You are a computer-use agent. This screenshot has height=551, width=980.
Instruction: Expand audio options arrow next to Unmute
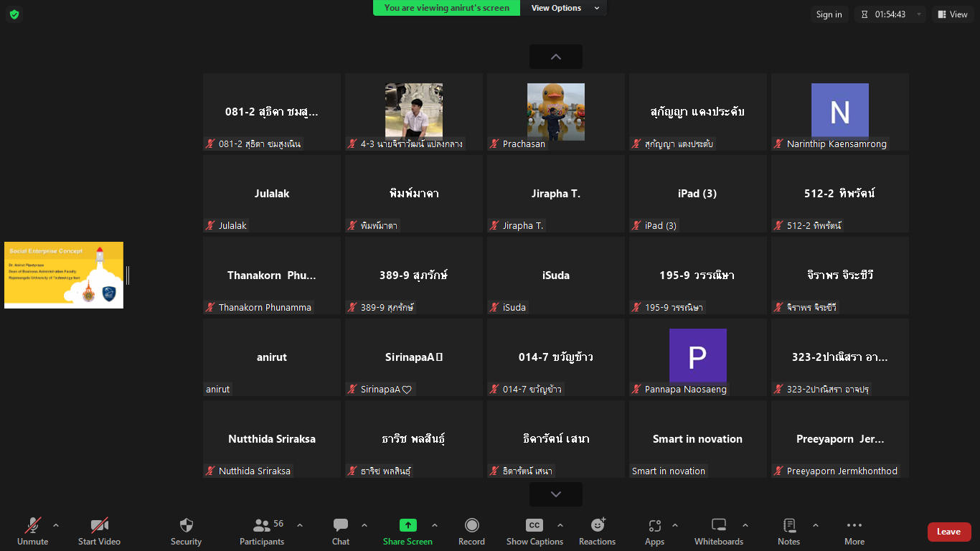coord(56,525)
